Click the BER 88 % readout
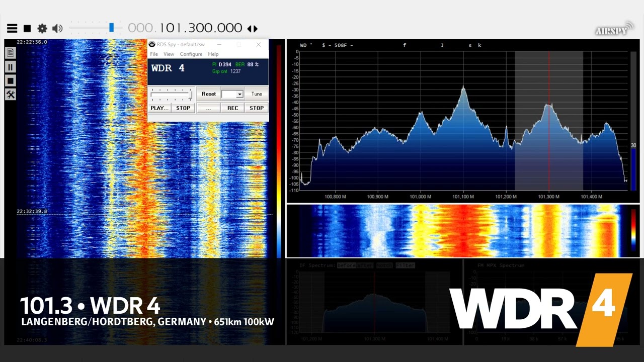Image resolution: width=644 pixels, height=362 pixels. pos(247,64)
